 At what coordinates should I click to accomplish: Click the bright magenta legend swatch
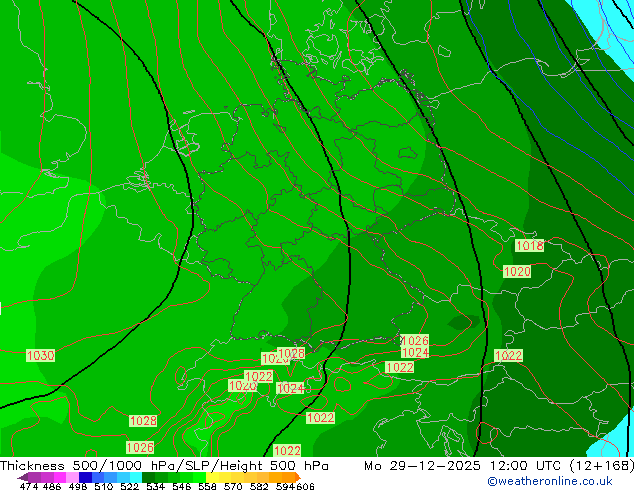click(60, 477)
